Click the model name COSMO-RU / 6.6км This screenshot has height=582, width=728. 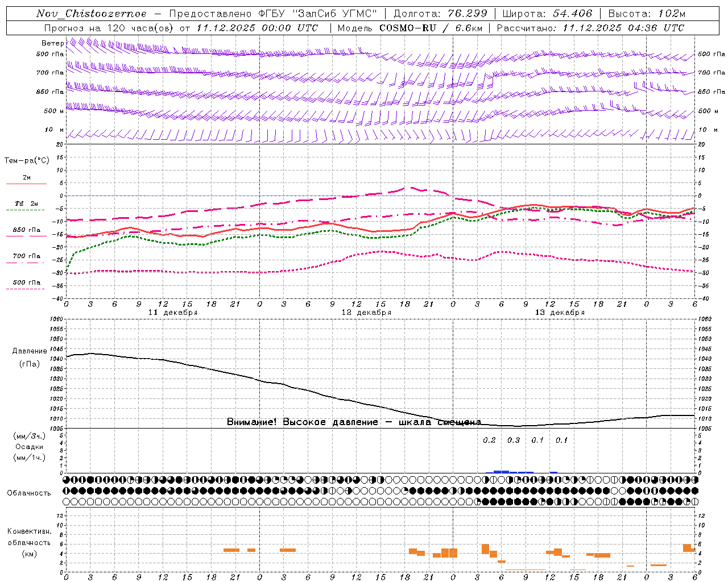pos(431,28)
